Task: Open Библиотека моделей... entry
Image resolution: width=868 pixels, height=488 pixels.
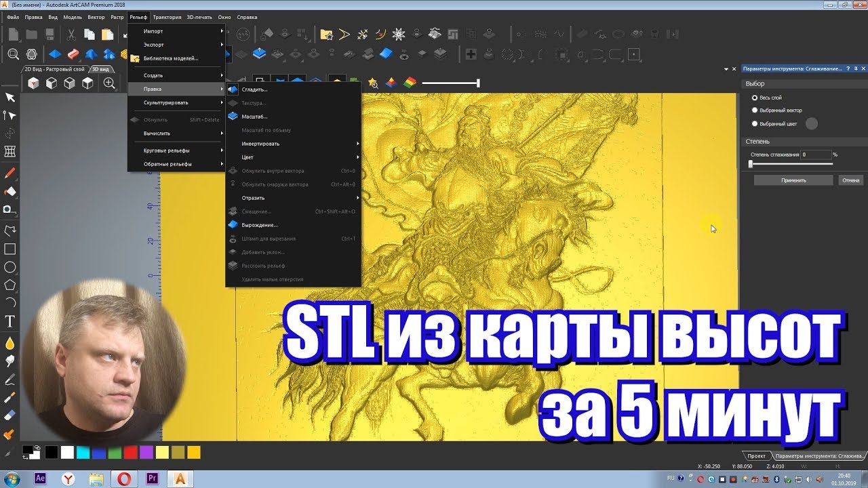Action: (176, 58)
